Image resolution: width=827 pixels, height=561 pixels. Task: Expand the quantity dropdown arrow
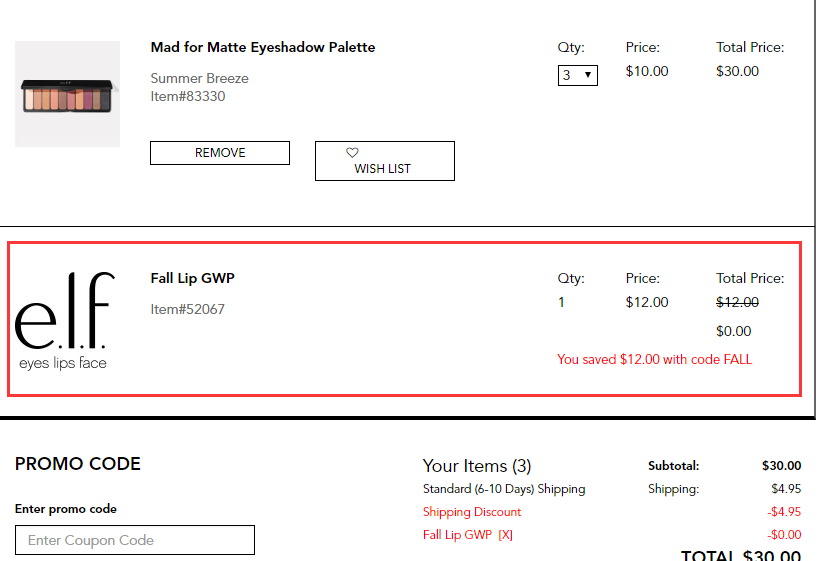(588, 75)
